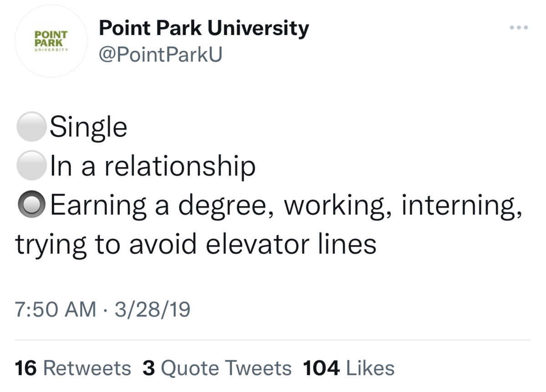Click the bold number 16
546x392 pixels.
(26, 368)
